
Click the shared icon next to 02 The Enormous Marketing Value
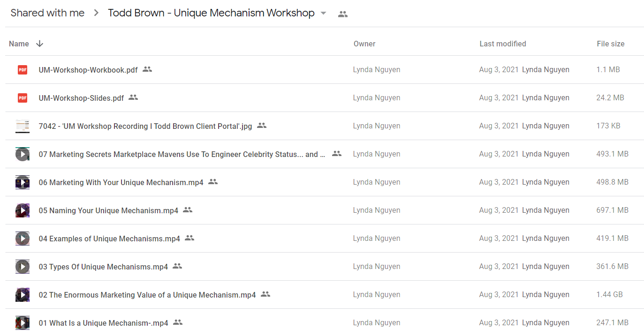click(265, 294)
